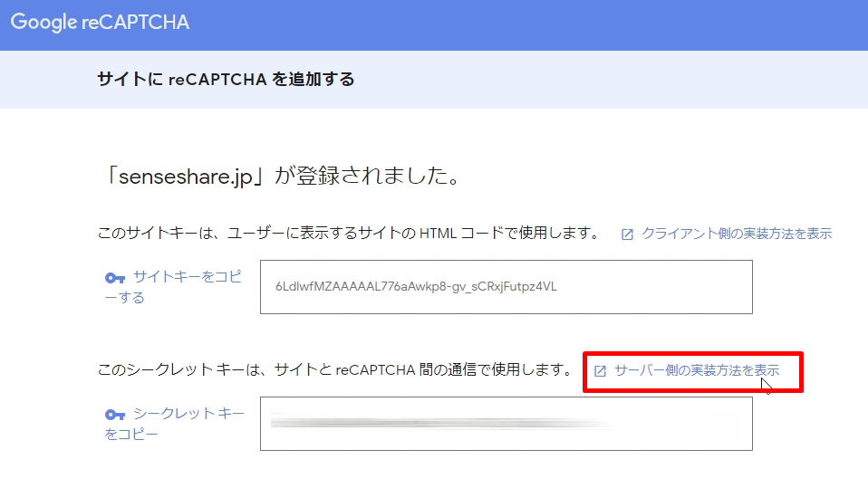Click サイトキーをコピーする button text
The image size is (868, 488).
pos(174,287)
